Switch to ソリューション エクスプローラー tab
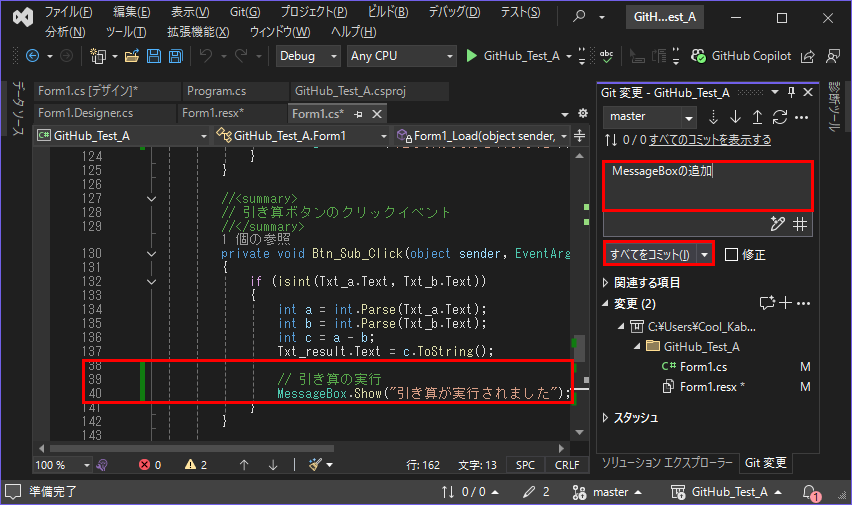Viewport: 852px width, 505px height. tap(667, 463)
